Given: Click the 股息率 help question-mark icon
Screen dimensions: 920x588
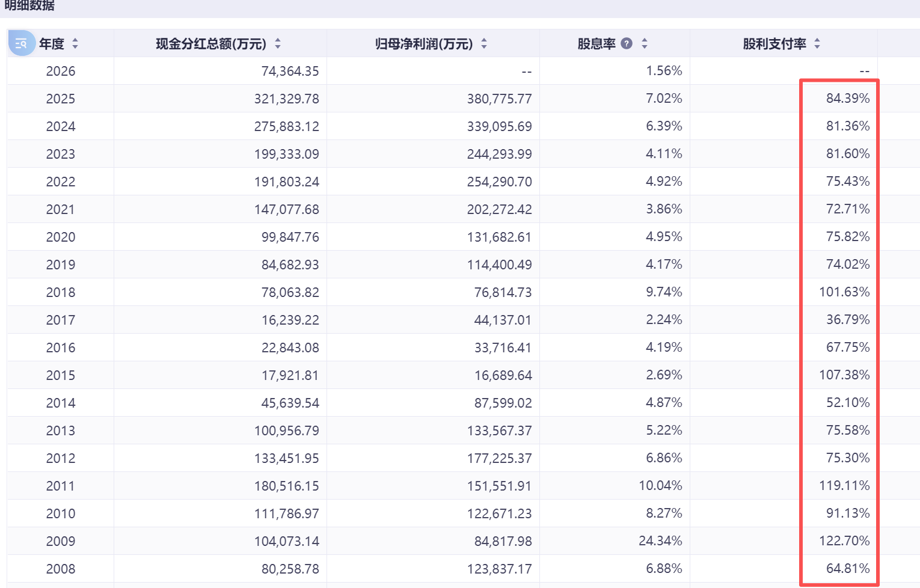Looking at the screenshot, I should pyautogui.click(x=627, y=43).
